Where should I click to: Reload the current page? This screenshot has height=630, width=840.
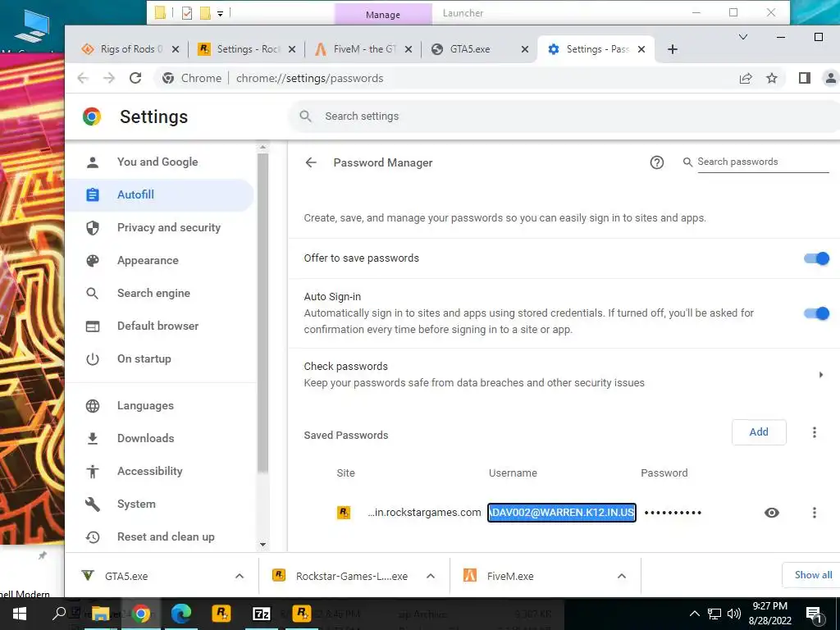pyautogui.click(x=135, y=78)
